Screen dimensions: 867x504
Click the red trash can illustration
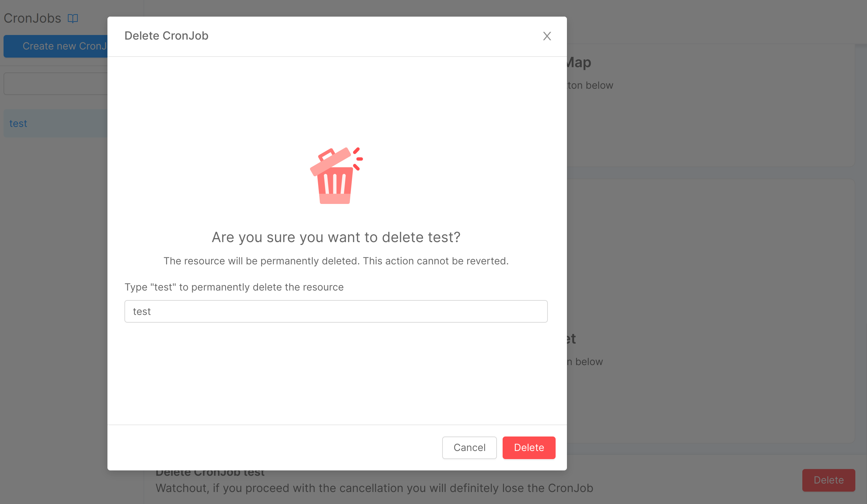[x=335, y=176]
